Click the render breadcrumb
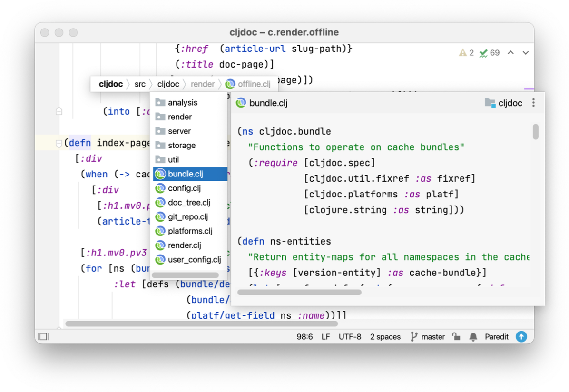569x392 pixels. (203, 84)
